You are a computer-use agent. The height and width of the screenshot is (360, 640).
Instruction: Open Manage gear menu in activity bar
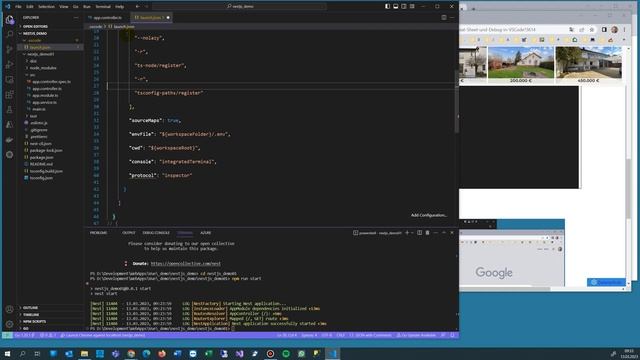click(x=9, y=324)
